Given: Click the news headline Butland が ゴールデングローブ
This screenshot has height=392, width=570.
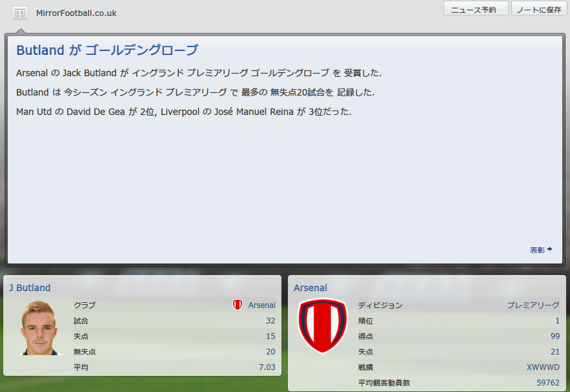Looking at the screenshot, I should (107, 50).
